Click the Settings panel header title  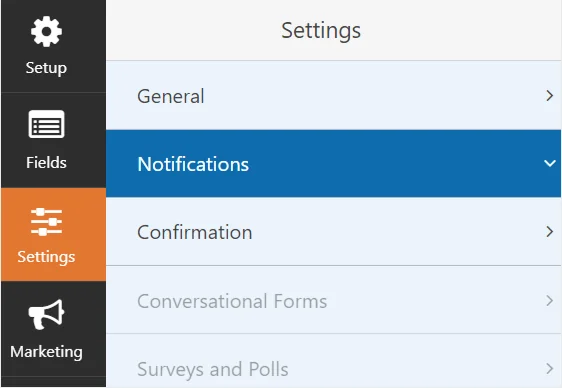tap(321, 30)
